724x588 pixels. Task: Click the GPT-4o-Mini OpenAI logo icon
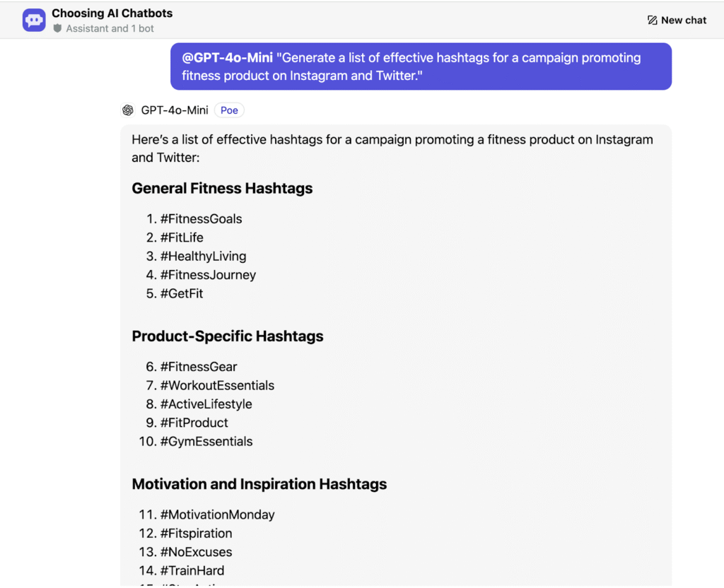click(128, 110)
